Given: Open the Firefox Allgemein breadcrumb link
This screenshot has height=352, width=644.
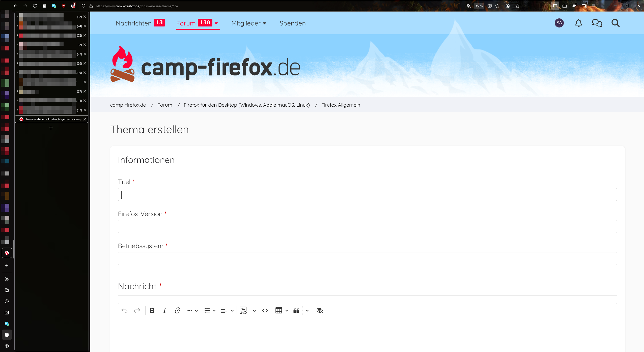Looking at the screenshot, I should [x=341, y=105].
